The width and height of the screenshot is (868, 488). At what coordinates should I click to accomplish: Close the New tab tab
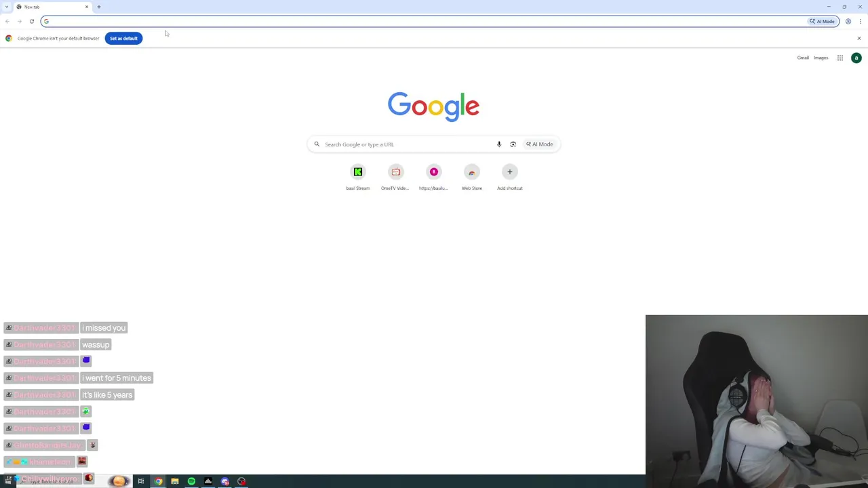tap(87, 7)
